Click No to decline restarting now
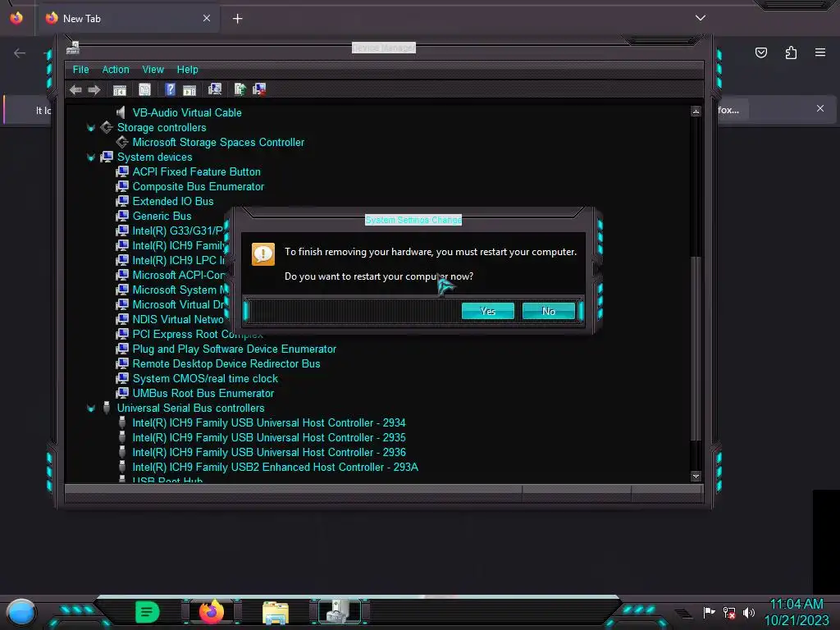Image resolution: width=840 pixels, height=630 pixels. click(x=548, y=311)
